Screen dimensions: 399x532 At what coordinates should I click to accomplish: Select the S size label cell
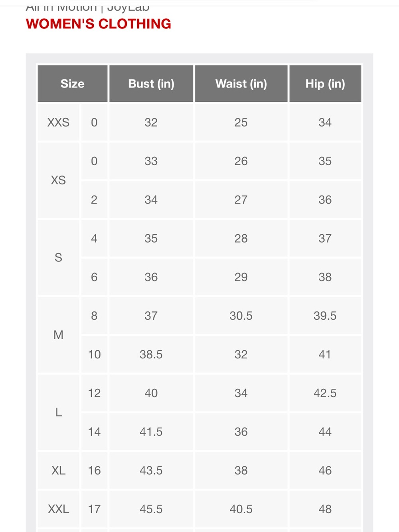tap(58, 258)
